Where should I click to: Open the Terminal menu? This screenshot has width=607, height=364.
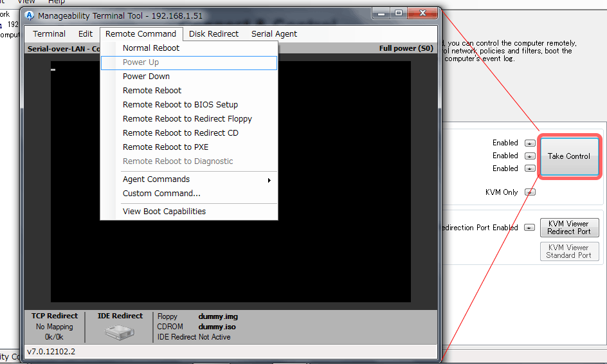tap(49, 34)
